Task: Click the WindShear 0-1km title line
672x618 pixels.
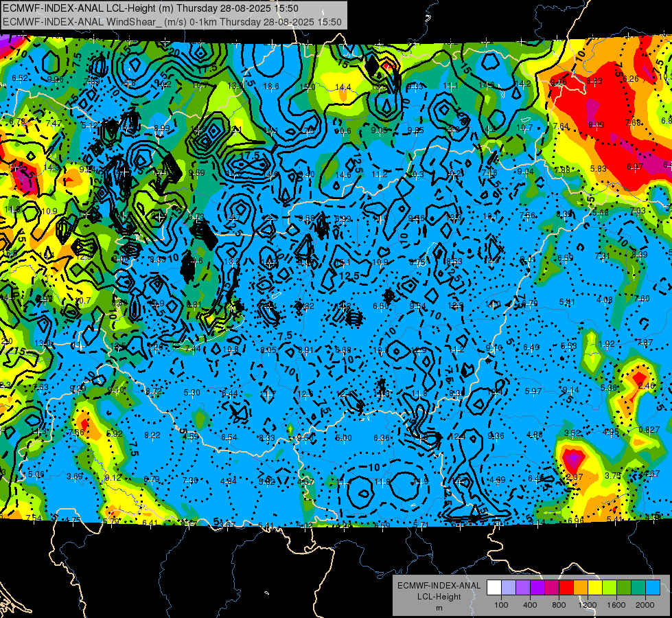Action: point(172,22)
